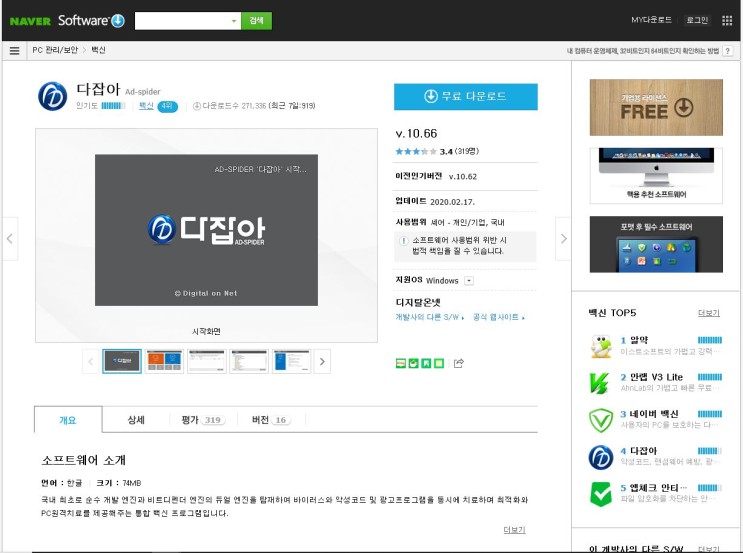The width and height of the screenshot is (743, 553).
Task: Open the hamburger menu in the breadcrumb bar
Action: 14,50
